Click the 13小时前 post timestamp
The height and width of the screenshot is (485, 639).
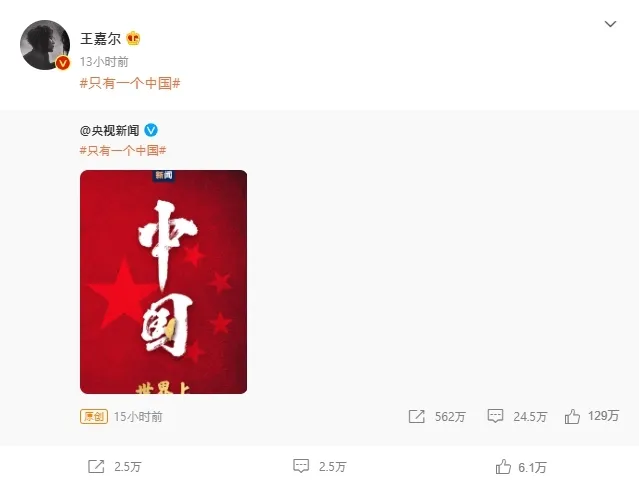tap(104, 62)
